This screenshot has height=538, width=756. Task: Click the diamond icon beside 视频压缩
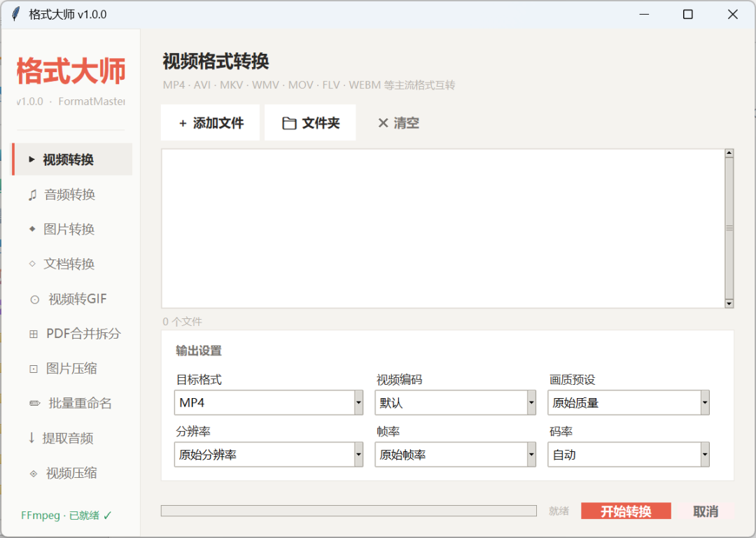[x=34, y=474]
